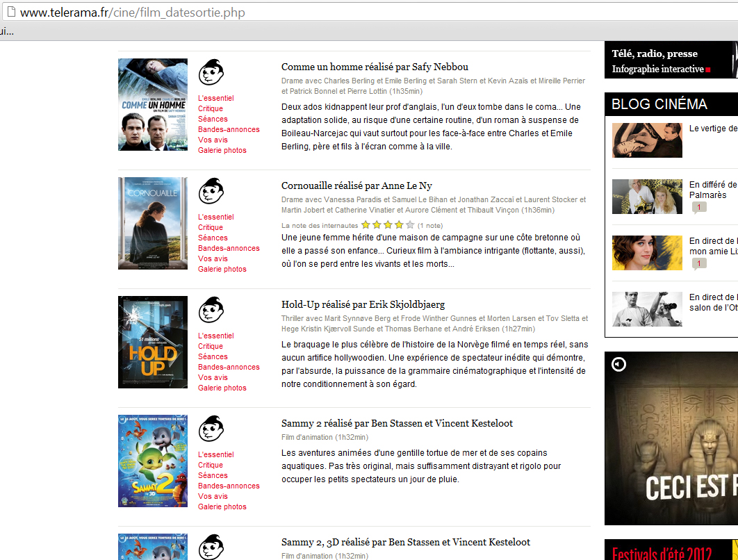Open the Le vertige blog post title
This screenshot has height=560, width=738.
pos(713,128)
